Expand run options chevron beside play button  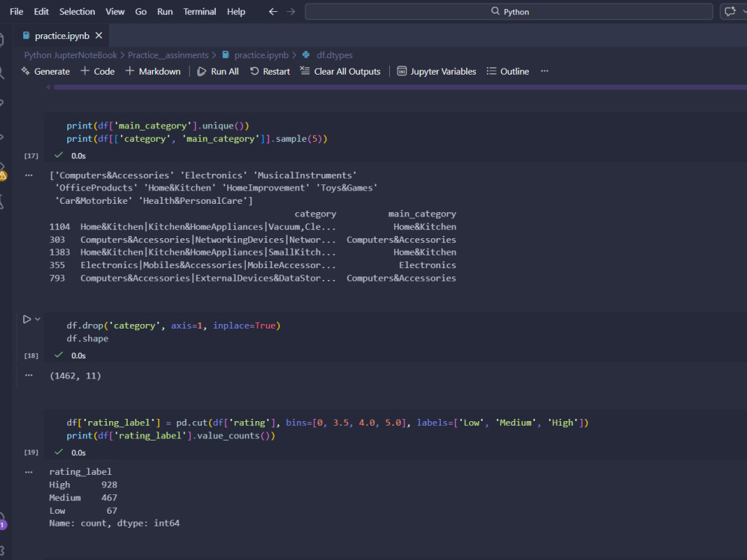tap(37, 319)
